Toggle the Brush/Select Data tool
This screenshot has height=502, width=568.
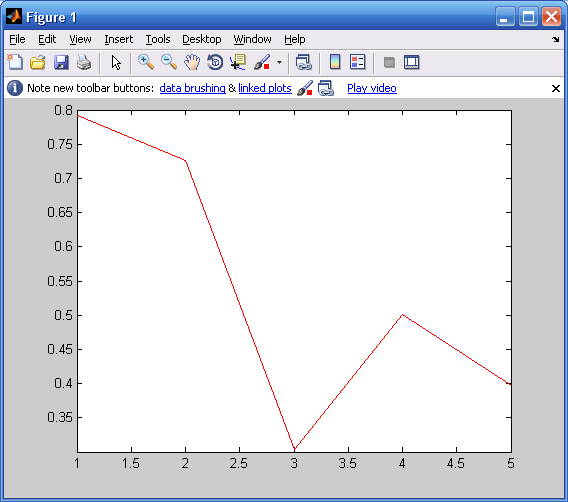pyautogui.click(x=262, y=62)
